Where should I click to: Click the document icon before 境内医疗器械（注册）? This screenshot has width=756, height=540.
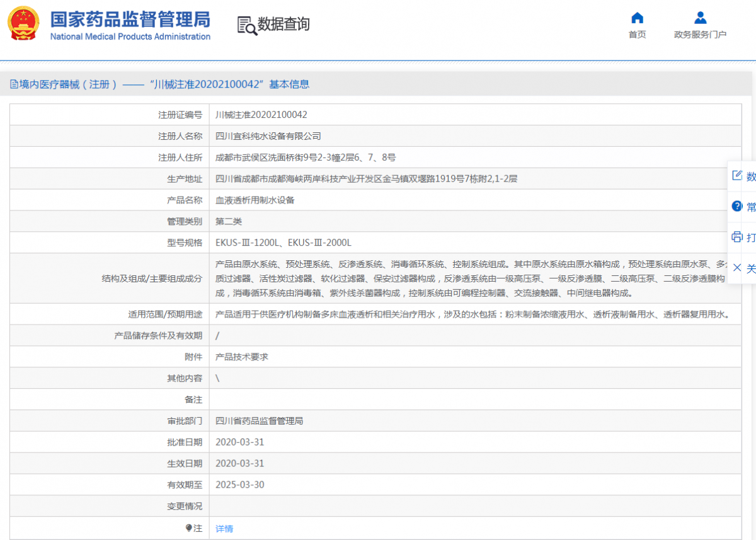tap(14, 84)
